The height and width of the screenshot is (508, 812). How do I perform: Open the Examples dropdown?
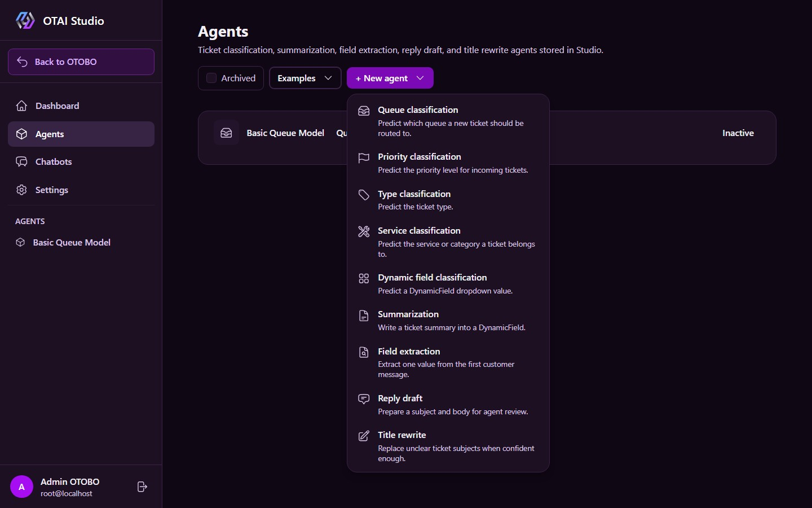pos(305,78)
